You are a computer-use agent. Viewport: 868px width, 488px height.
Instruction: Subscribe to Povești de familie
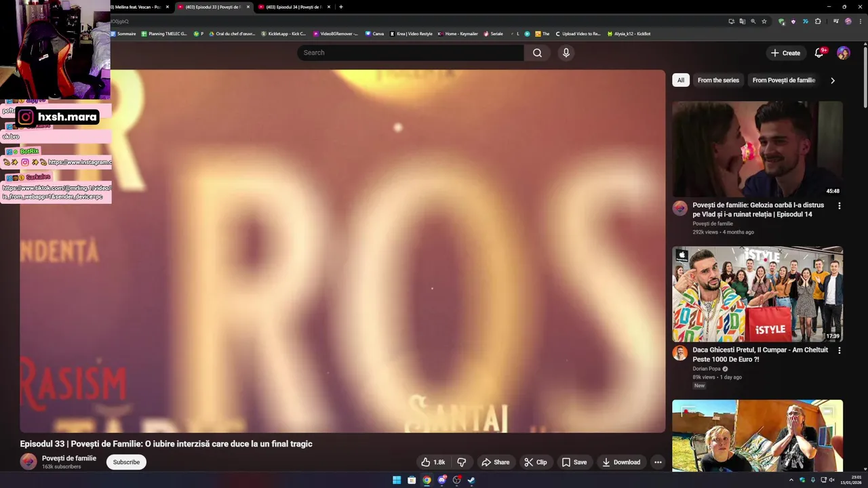pyautogui.click(x=126, y=462)
